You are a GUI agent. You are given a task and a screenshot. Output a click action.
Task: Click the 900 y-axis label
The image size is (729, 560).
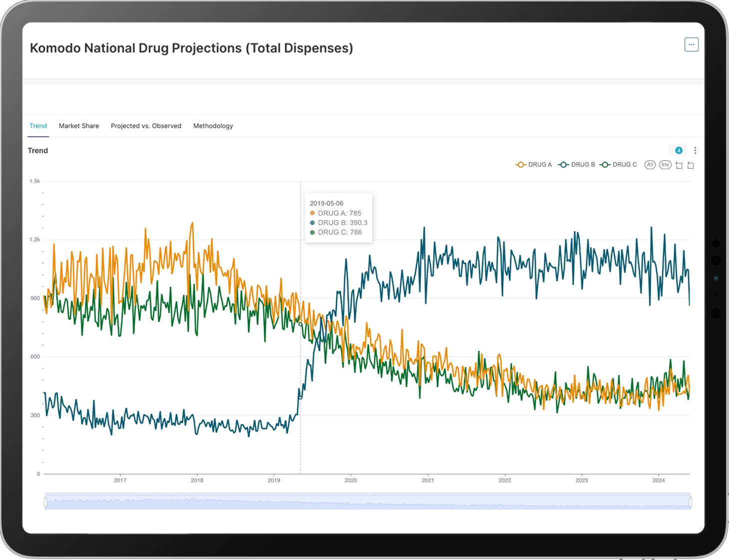click(35, 298)
